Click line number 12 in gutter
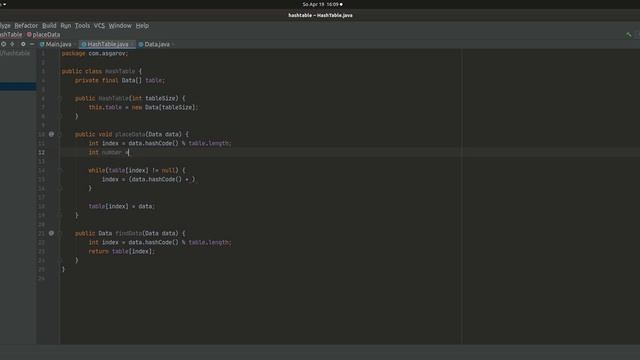640x360 pixels. pos(42,152)
